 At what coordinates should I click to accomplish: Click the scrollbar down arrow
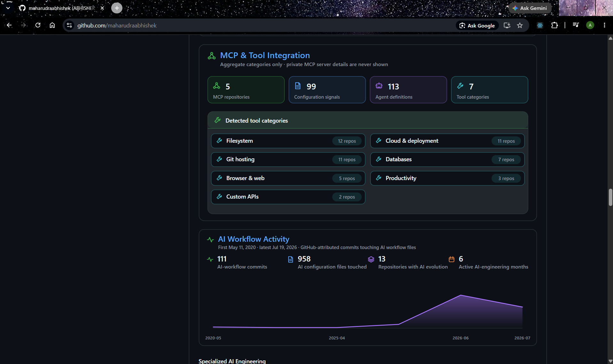[610, 361]
